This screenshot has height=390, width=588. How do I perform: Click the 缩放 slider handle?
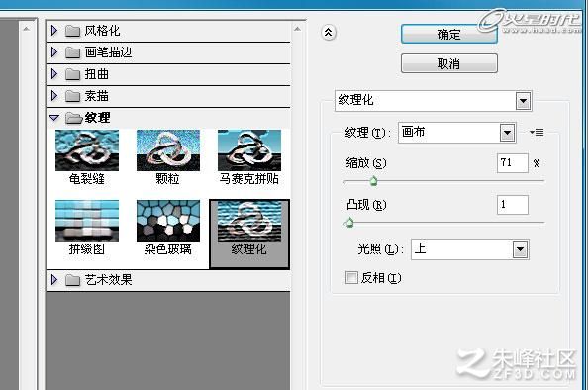pos(373,181)
